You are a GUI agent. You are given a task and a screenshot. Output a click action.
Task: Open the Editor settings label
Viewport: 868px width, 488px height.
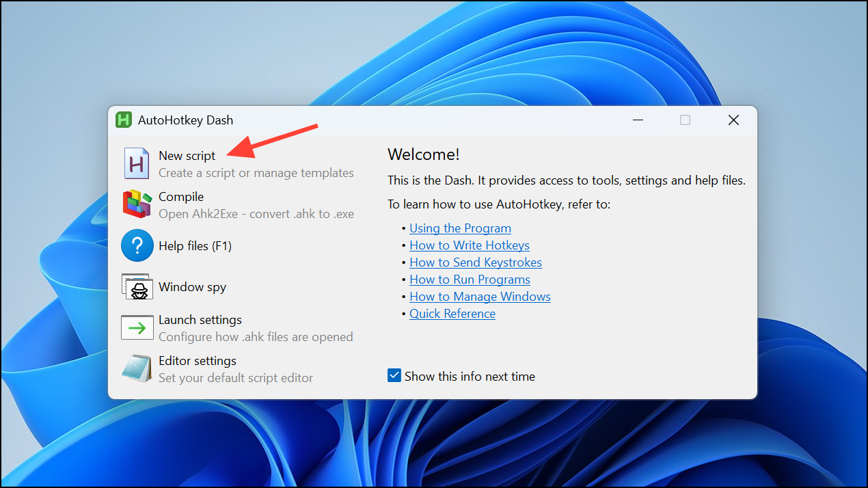pos(198,361)
